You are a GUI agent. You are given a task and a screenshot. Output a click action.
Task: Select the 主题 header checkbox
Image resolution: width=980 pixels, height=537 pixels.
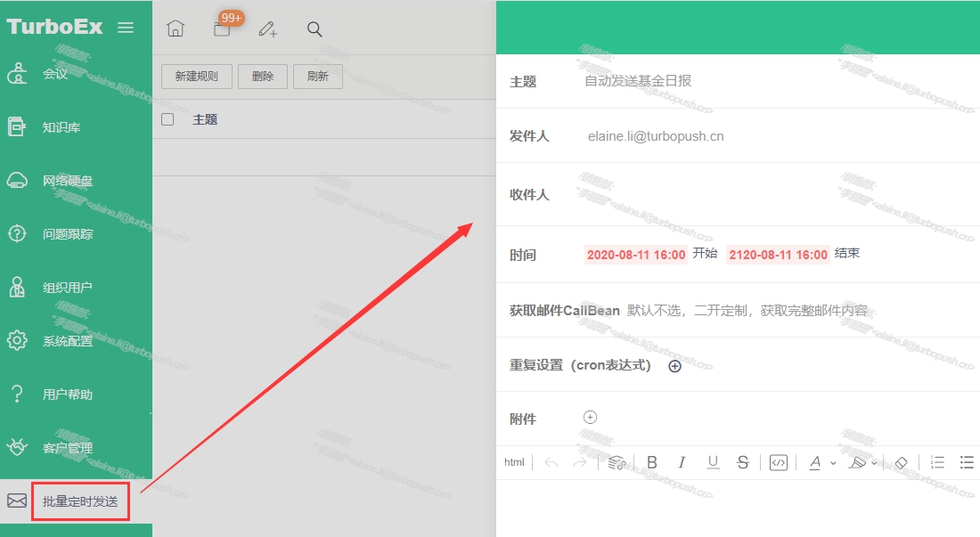pyautogui.click(x=167, y=119)
